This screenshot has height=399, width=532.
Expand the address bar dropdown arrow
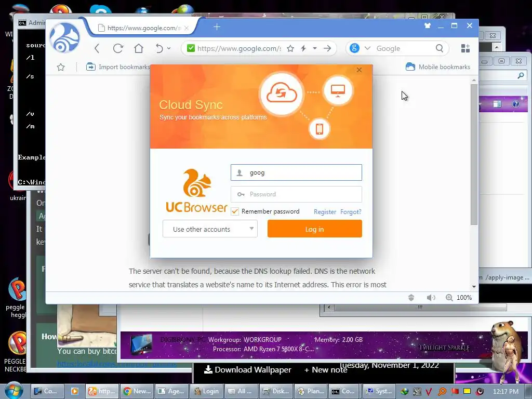315,48
